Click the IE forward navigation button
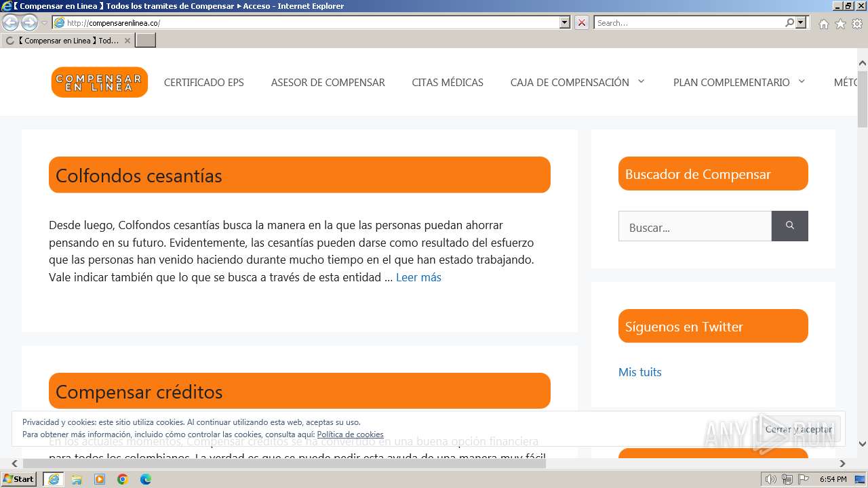Viewport: 868px width, 488px height. (29, 23)
